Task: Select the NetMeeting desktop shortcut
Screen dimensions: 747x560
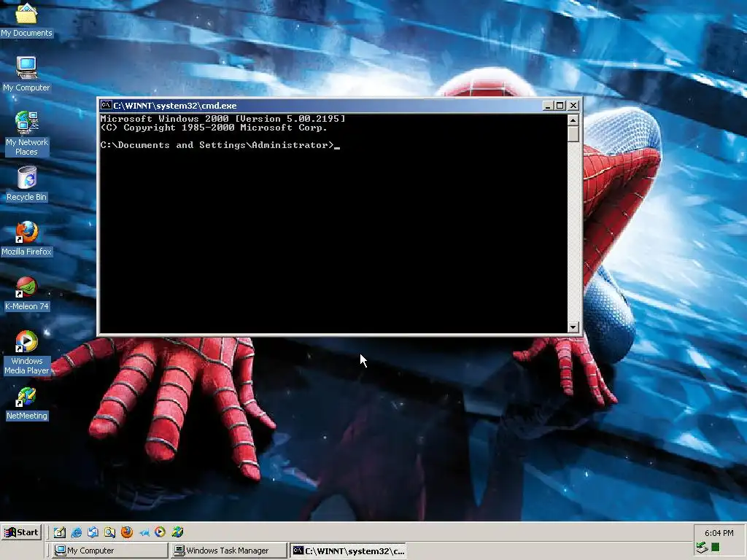Action: pyautogui.click(x=26, y=403)
